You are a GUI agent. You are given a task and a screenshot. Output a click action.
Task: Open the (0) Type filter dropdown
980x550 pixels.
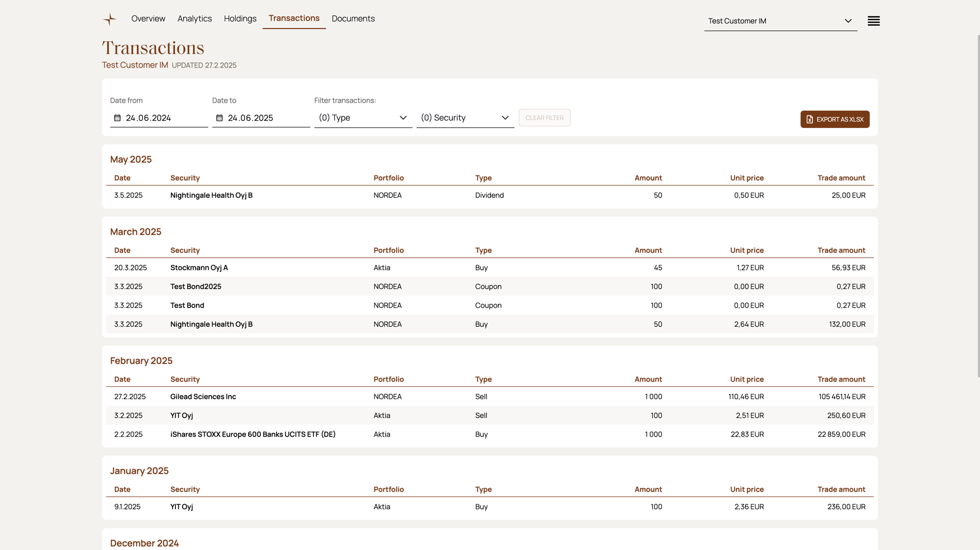363,118
